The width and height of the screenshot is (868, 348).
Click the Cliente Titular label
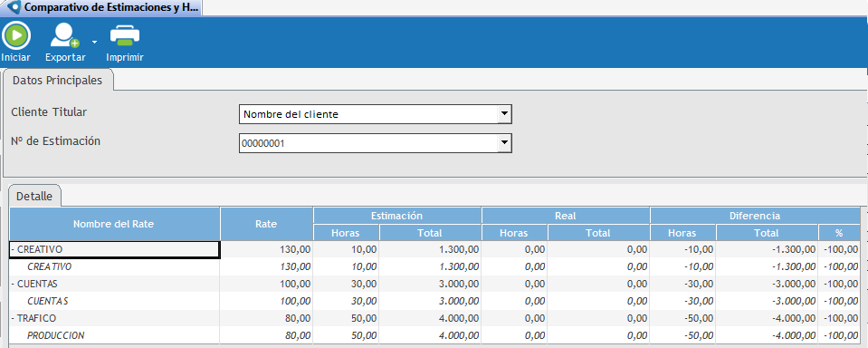pyautogui.click(x=49, y=112)
